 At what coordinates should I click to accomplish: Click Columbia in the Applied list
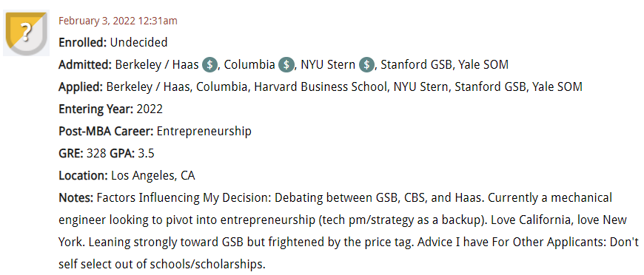click(222, 87)
